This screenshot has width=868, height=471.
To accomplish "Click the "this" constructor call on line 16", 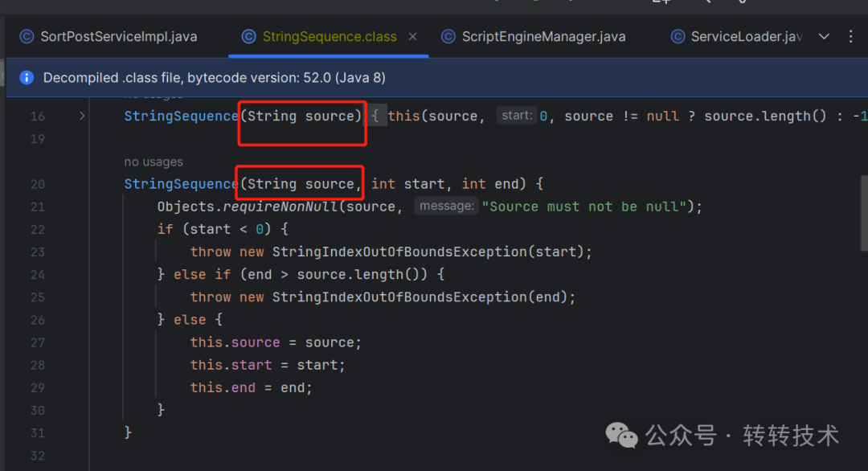I will click(403, 117).
